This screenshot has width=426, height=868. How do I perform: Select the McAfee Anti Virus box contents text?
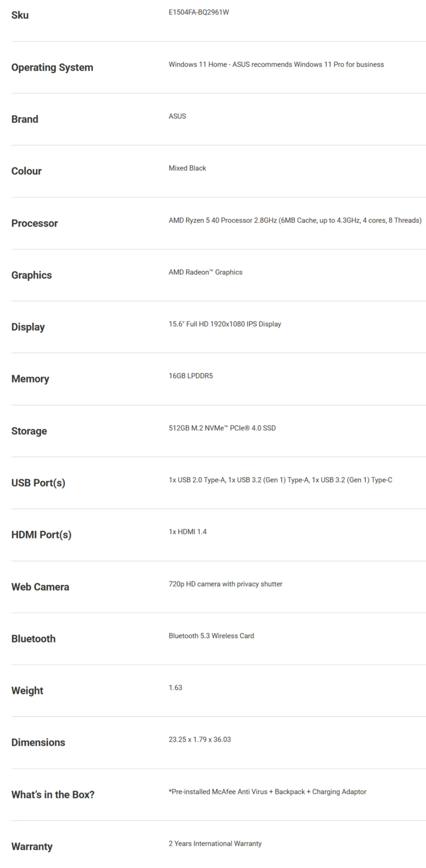coord(267,792)
